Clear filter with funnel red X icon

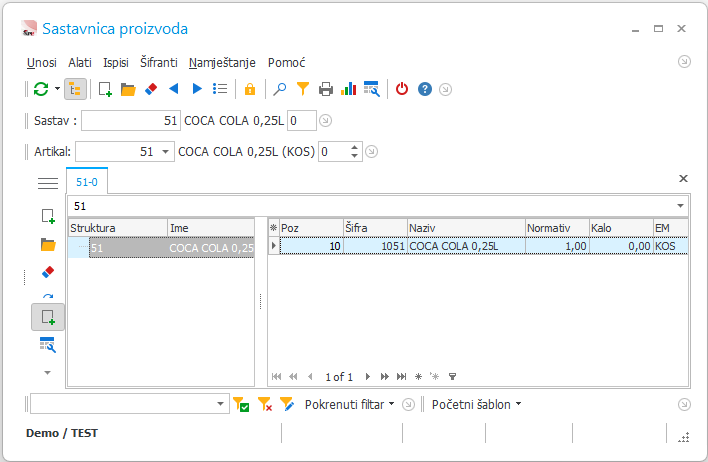[265, 404]
